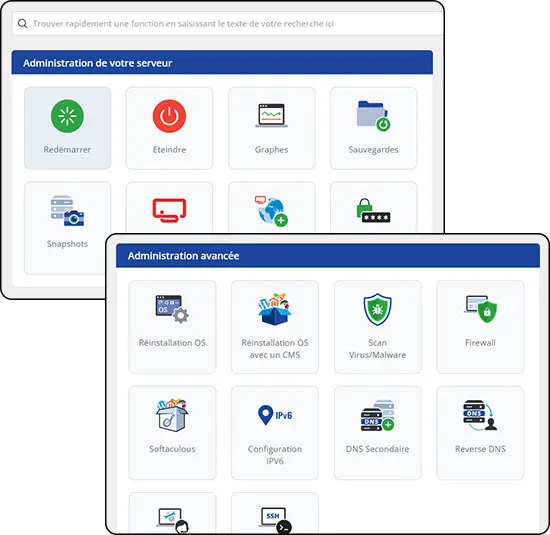Click the Softaculous label
The height and width of the screenshot is (535, 550).
point(172,449)
